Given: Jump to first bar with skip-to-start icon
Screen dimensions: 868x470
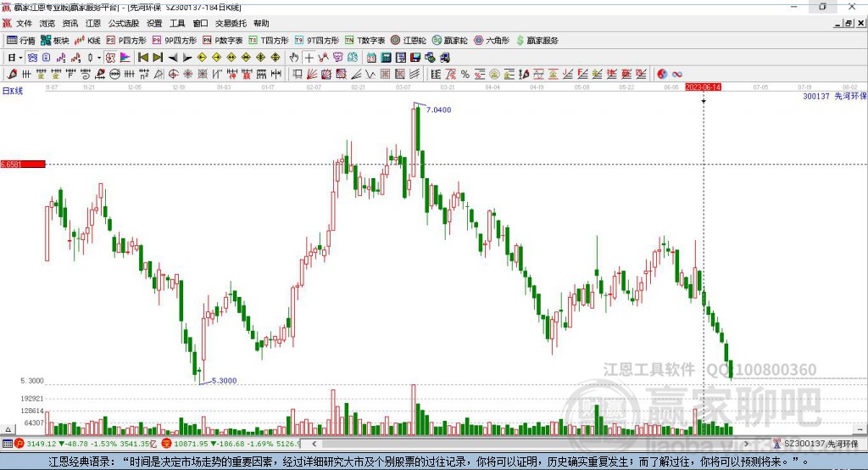Looking at the screenshot, I should (x=142, y=58).
